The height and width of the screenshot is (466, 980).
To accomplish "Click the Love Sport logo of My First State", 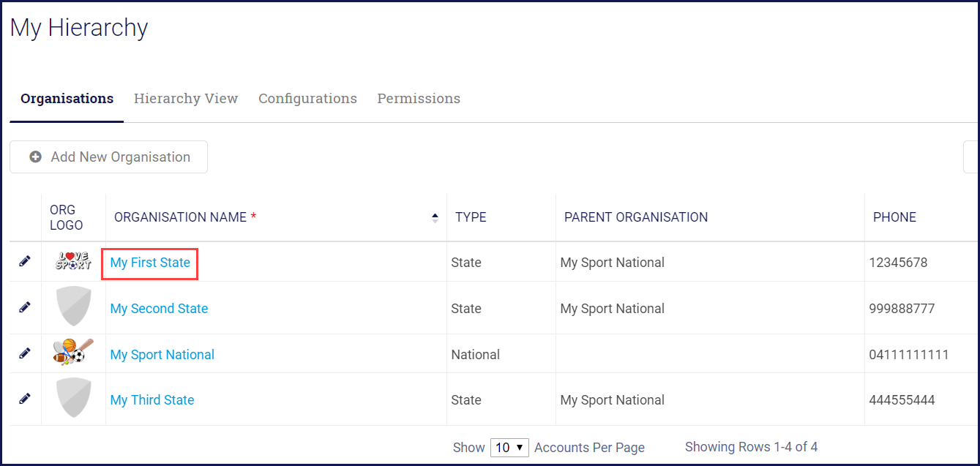I will [73, 261].
